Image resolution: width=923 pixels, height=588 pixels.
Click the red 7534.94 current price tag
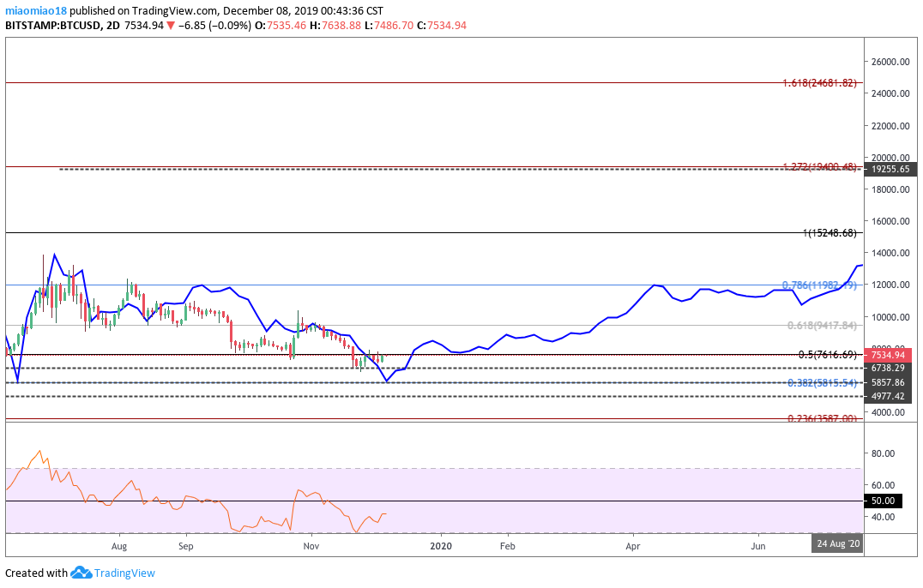tap(888, 355)
